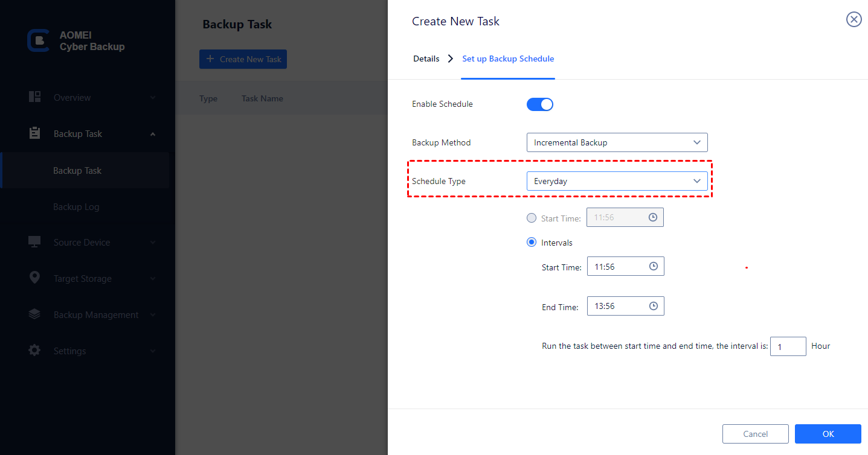Expand the Source Device sidebar section
Screen dimensions: 868x455
tap(152, 242)
